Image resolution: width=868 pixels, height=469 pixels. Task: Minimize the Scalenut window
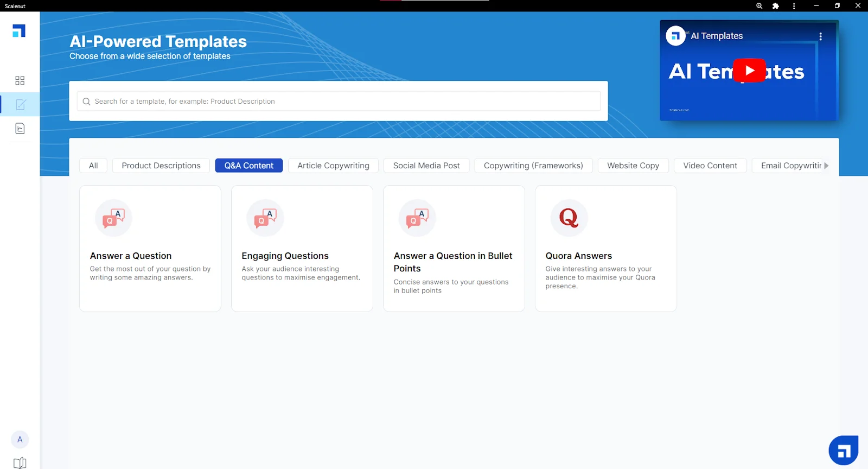[816, 6]
